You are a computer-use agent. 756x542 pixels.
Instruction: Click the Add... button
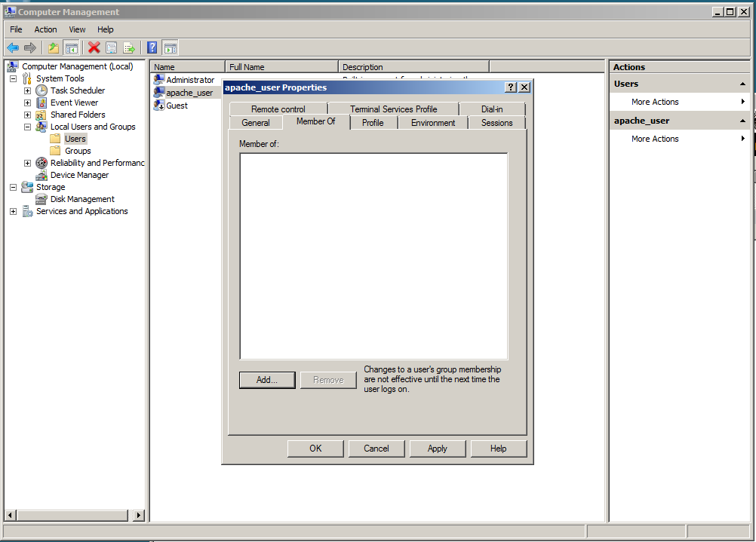pyautogui.click(x=267, y=380)
